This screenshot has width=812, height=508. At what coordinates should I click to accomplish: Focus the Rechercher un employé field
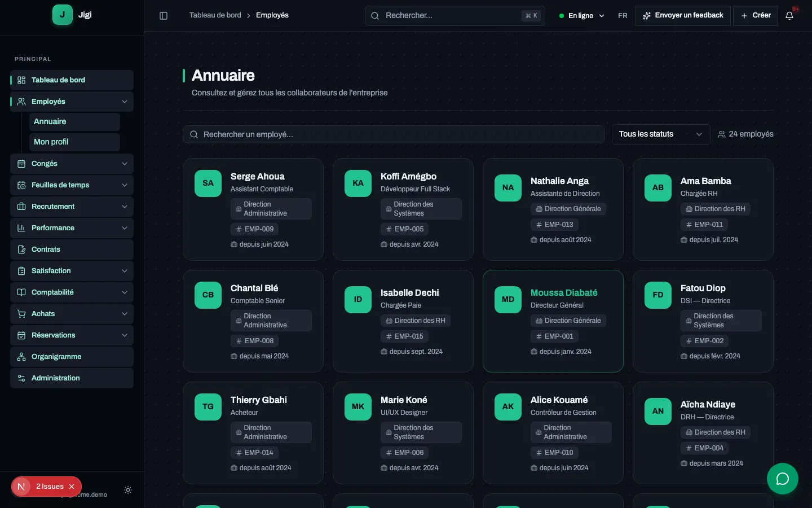pyautogui.click(x=394, y=134)
